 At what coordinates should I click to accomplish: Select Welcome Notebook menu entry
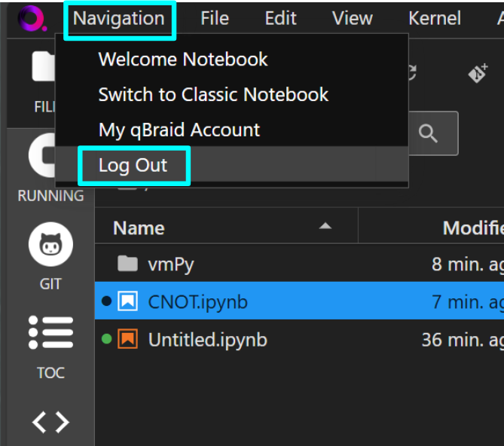pyautogui.click(x=232, y=59)
